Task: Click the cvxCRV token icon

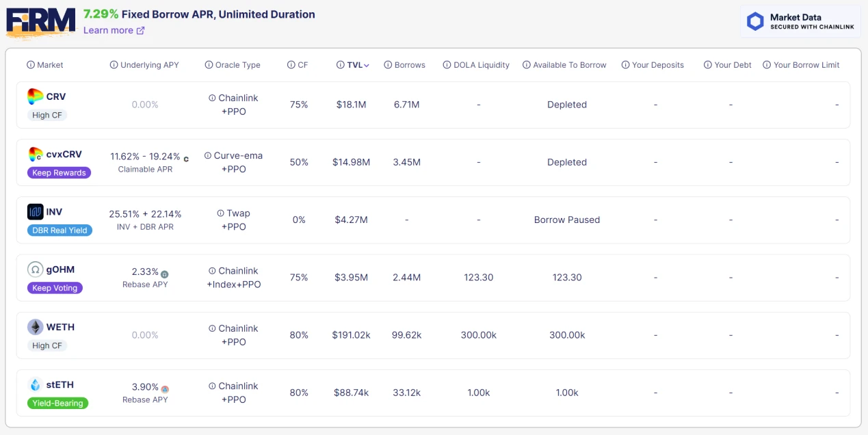Action: (36, 154)
